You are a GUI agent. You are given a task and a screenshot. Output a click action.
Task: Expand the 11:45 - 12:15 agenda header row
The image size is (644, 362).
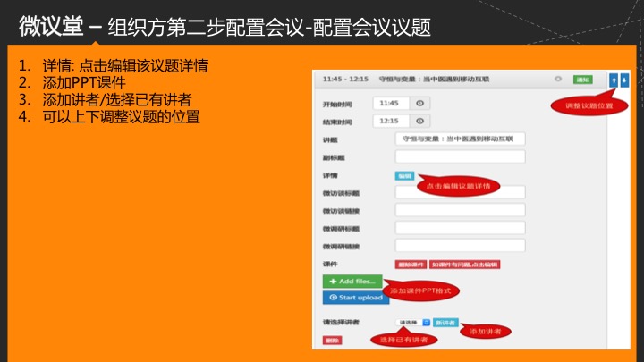(429, 80)
